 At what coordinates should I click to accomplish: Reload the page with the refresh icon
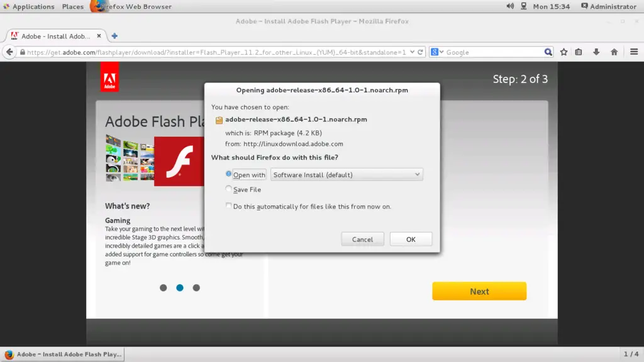[420, 52]
